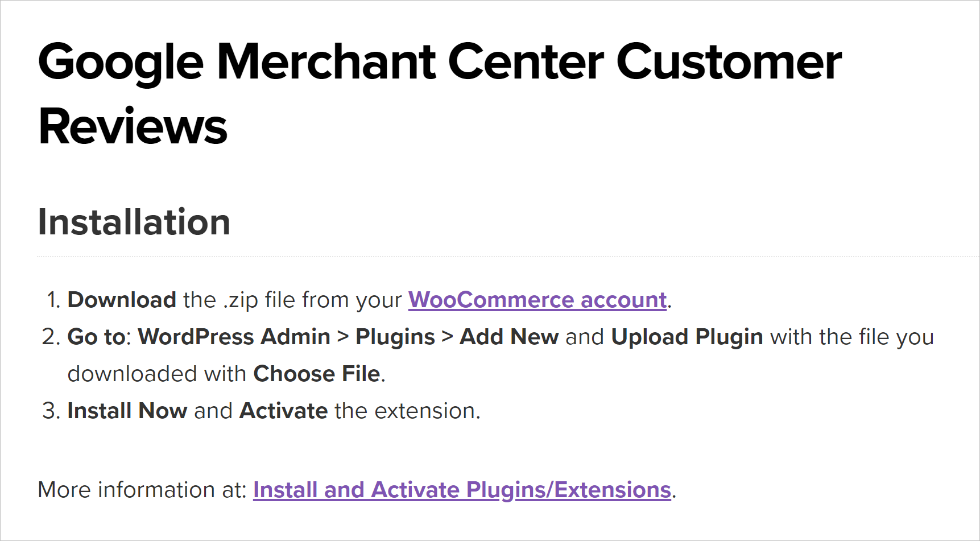980x541 pixels.
Task: Click the bold Upload Plugin text
Action: 687,338
